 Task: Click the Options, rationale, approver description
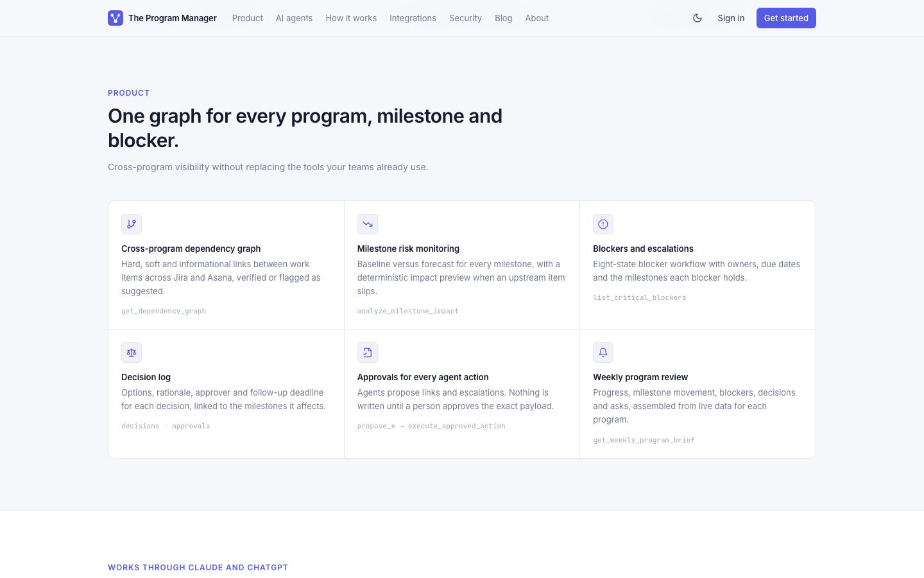pyautogui.click(x=223, y=399)
